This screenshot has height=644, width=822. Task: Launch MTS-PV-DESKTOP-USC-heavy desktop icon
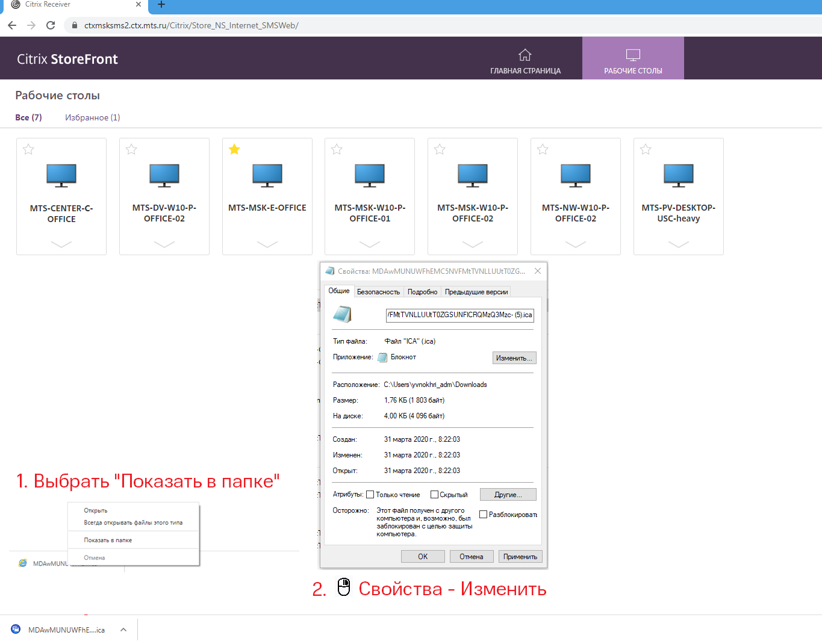679,176
